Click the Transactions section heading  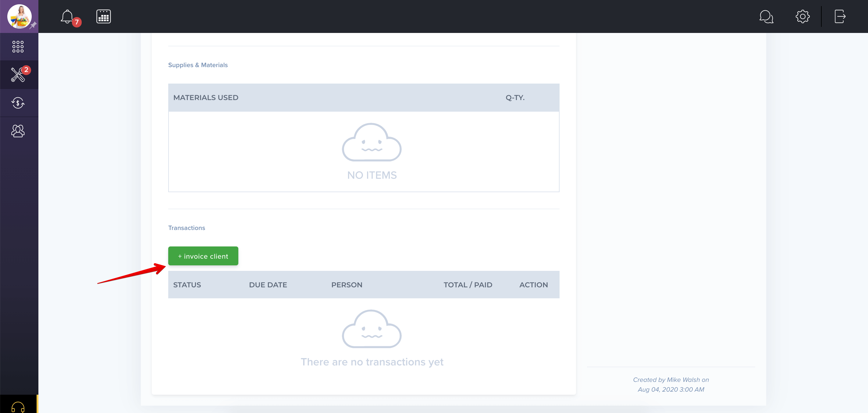click(186, 228)
